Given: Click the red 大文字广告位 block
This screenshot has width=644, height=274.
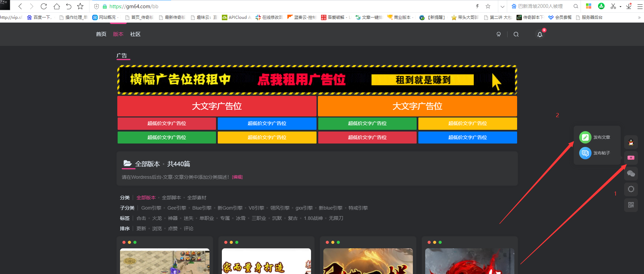Looking at the screenshot, I should pos(217,106).
